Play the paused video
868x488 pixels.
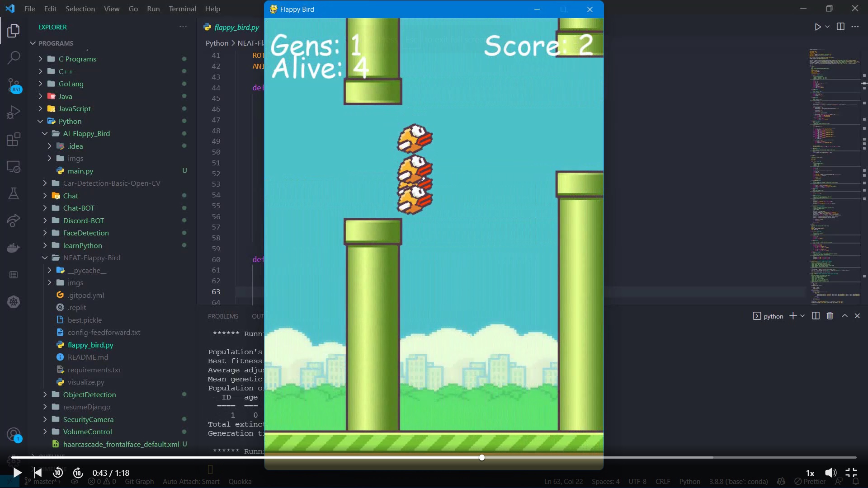[17, 473]
